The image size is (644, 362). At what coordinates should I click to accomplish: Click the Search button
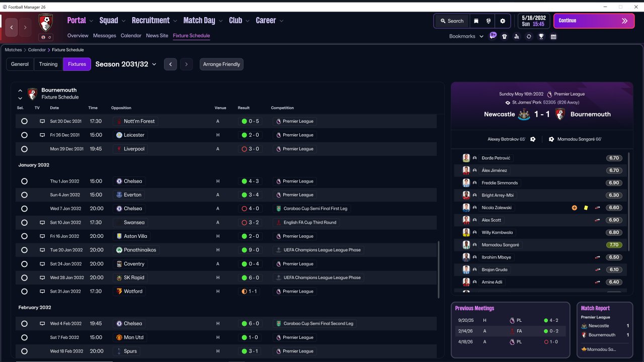(x=452, y=21)
